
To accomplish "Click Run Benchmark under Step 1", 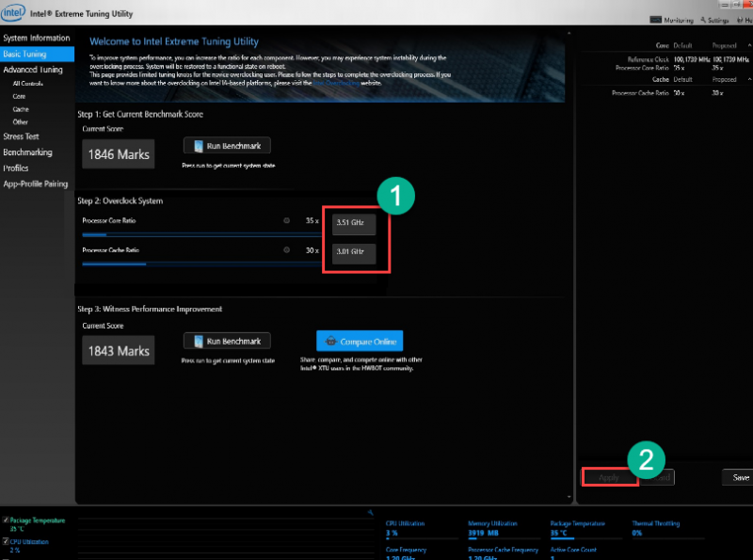I will [x=227, y=146].
